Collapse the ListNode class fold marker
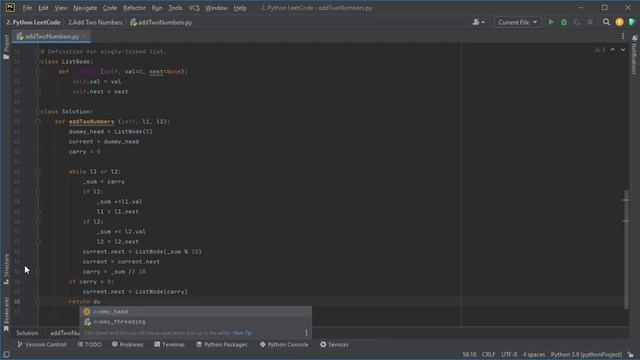This screenshot has height=360, width=640. [x=38, y=62]
